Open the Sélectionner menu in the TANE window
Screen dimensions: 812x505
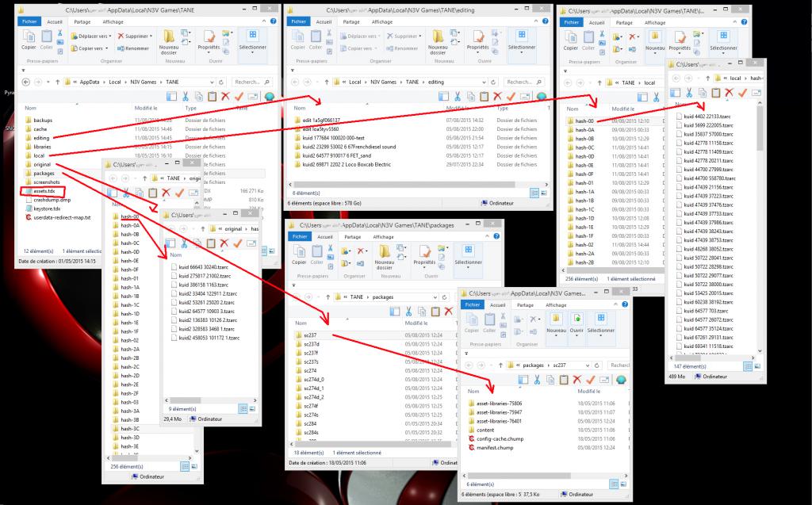[x=252, y=41]
